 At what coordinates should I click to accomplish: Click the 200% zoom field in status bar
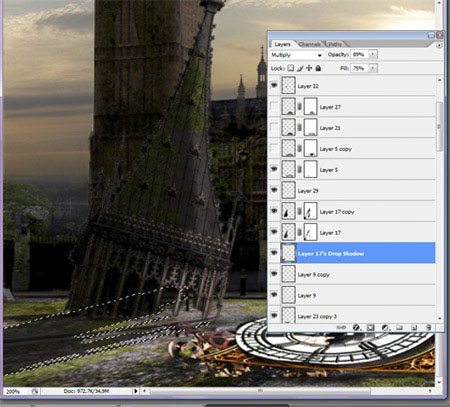coord(16,391)
